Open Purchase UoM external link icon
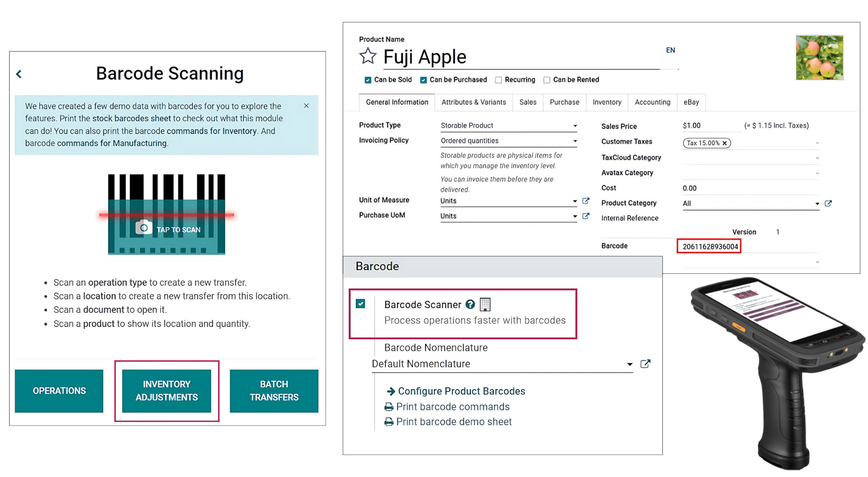The image size is (868, 477). (586, 216)
